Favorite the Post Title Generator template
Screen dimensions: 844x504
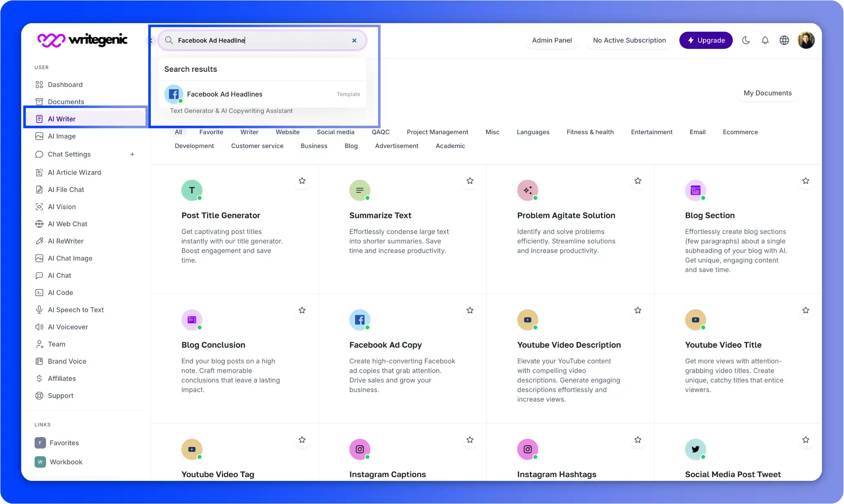point(302,181)
